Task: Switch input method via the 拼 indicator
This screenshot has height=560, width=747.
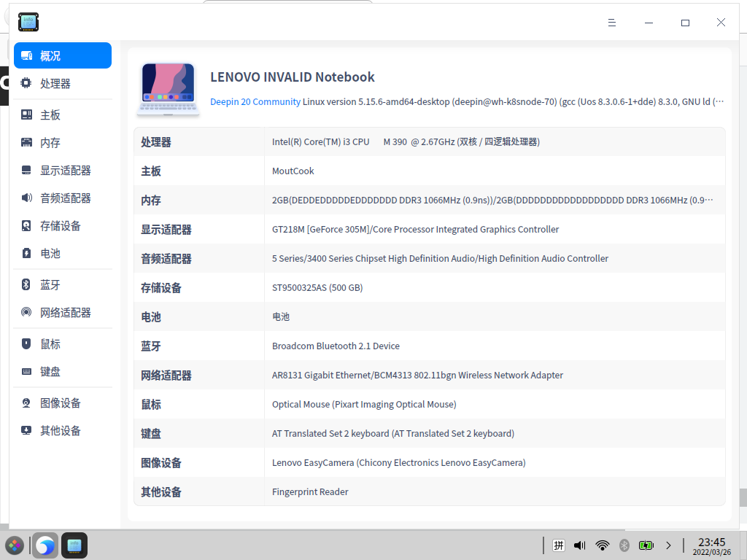Action: (558, 545)
